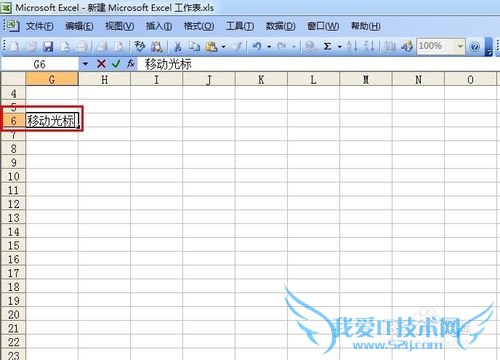Open the Undo history dropdown arrow
Image resolution: width=500 pixels, height=360 pixels.
(x=269, y=46)
